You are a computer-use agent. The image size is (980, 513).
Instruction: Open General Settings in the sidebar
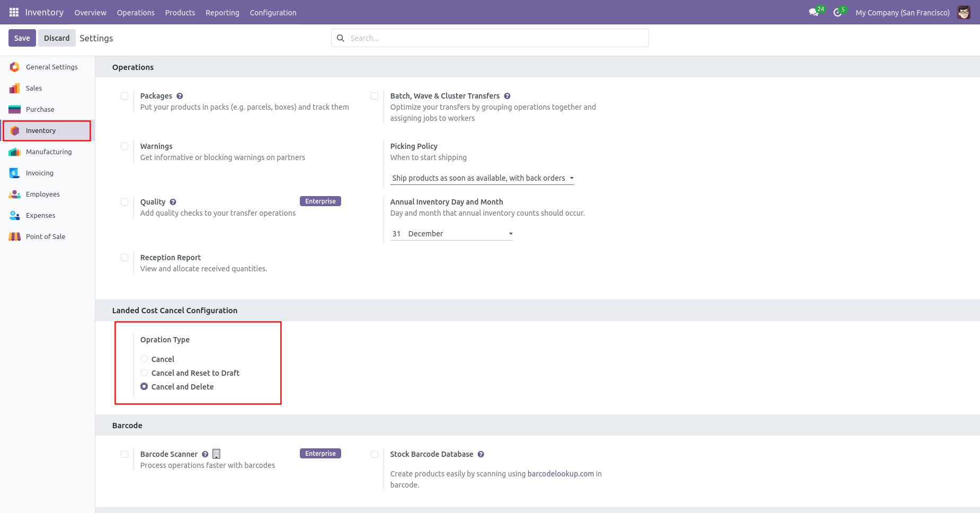(48, 67)
